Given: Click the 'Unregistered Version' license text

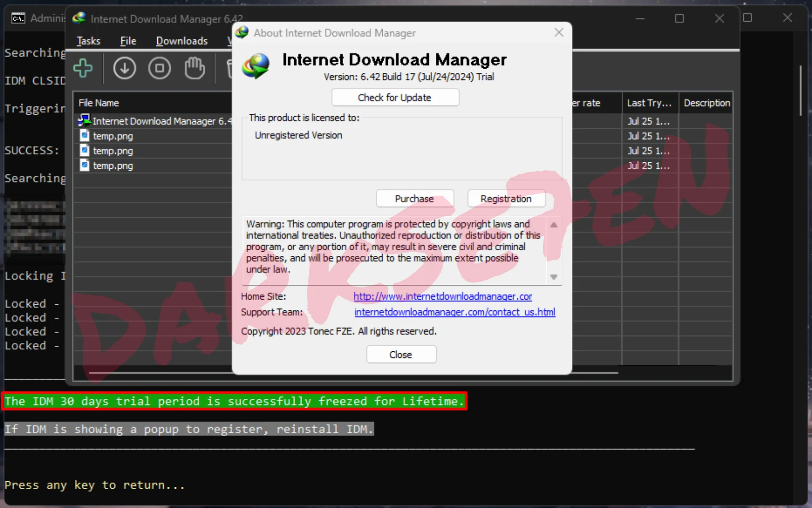Looking at the screenshot, I should pos(298,135).
